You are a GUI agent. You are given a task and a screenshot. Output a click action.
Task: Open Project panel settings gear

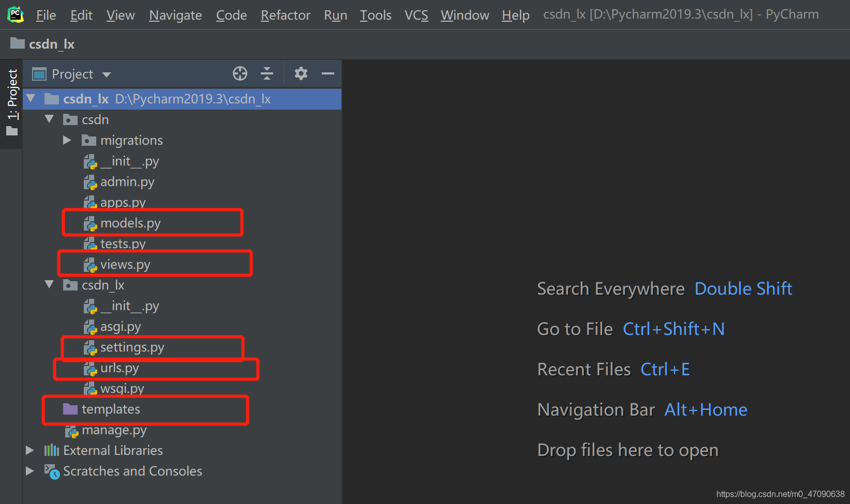(301, 73)
